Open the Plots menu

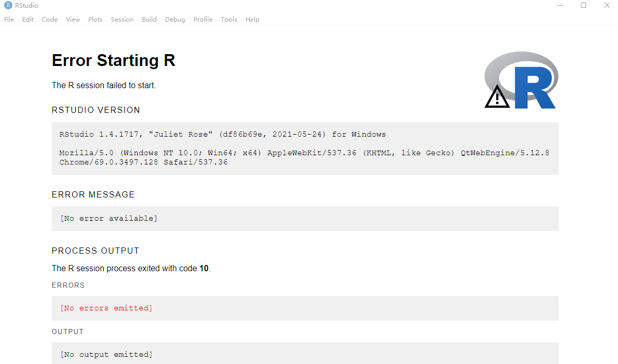click(95, 19)
